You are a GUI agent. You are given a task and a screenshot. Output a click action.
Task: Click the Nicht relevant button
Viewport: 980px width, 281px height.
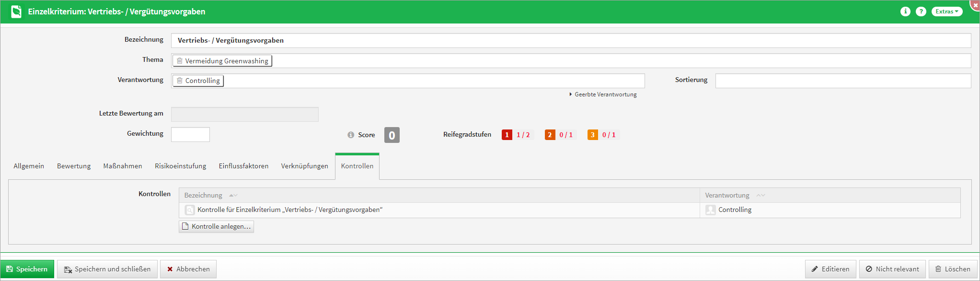tap(892, 269)
